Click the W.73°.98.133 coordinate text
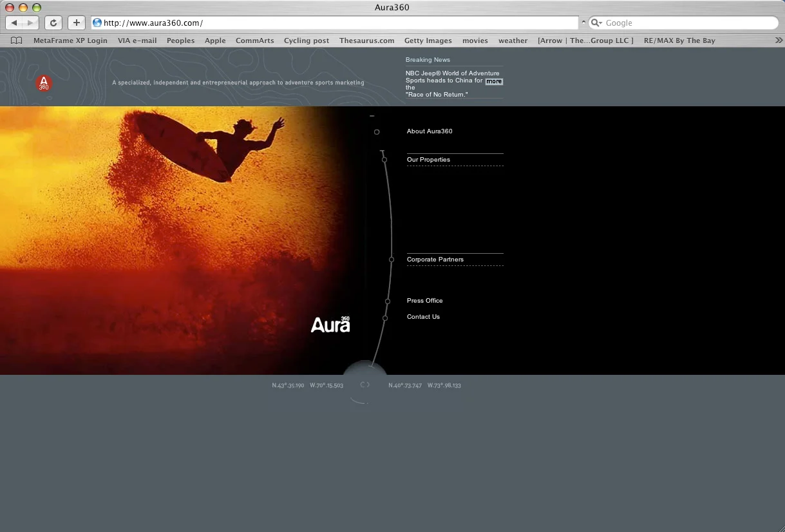 (444, 385)
